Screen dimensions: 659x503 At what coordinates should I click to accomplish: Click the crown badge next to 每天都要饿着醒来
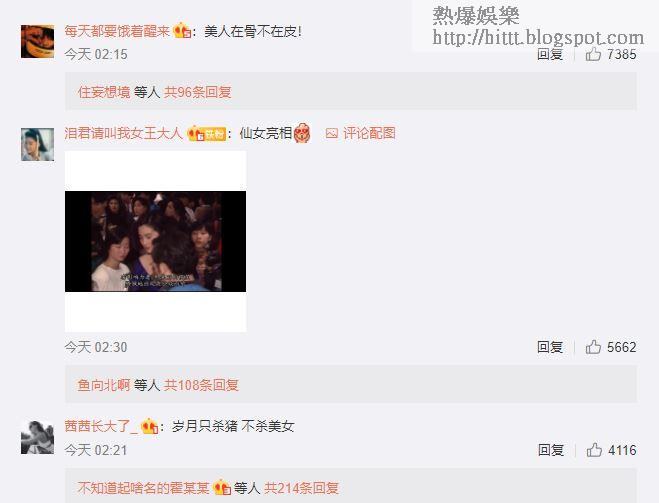182,31
